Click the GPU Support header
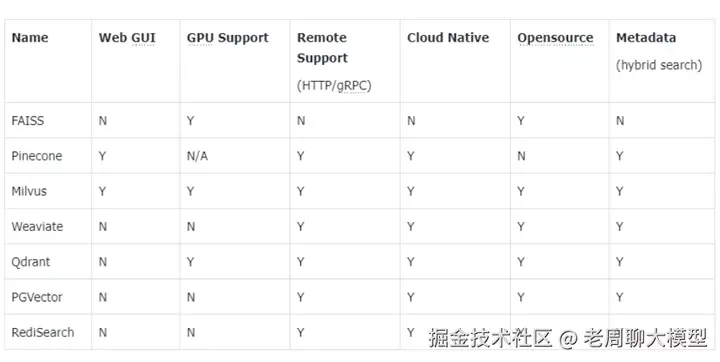 tap(228, 38)
